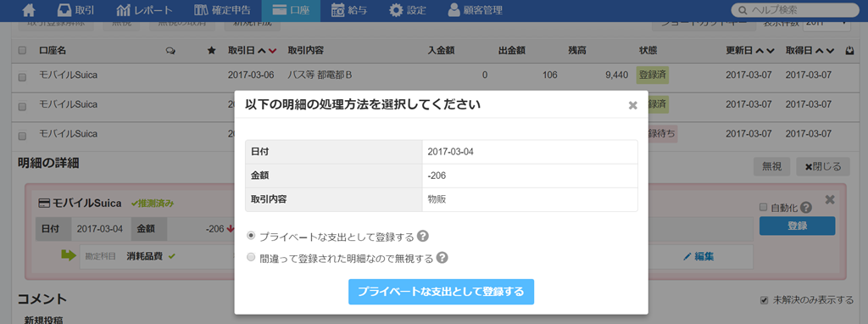Click the 登録済 status of first row
868x324 pixels.
652,75
